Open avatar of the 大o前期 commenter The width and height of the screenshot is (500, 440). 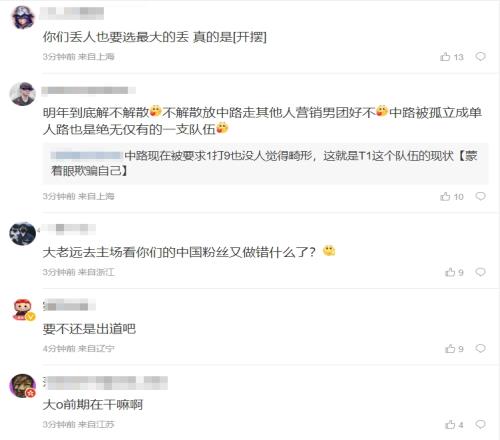(22, 386)
